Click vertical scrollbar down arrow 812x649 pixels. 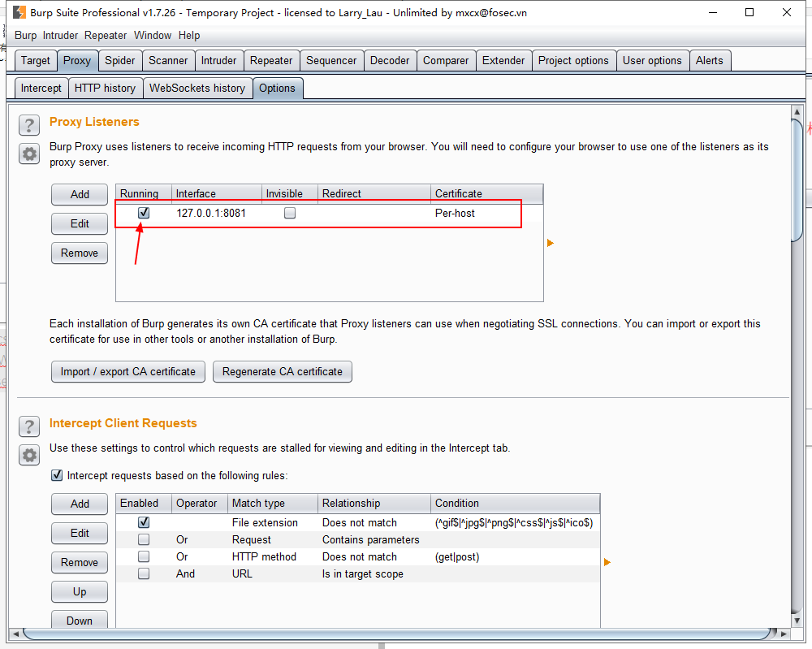click(x=797, y=620)
